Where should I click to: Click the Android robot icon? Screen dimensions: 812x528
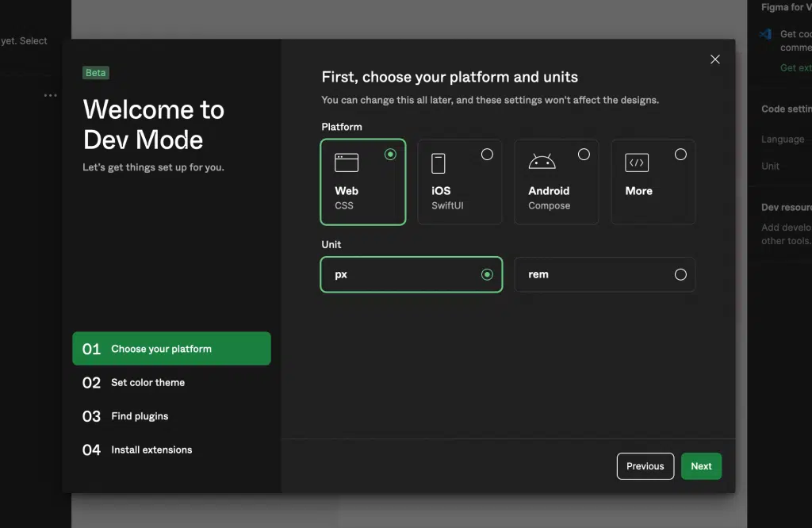point(541,159)
